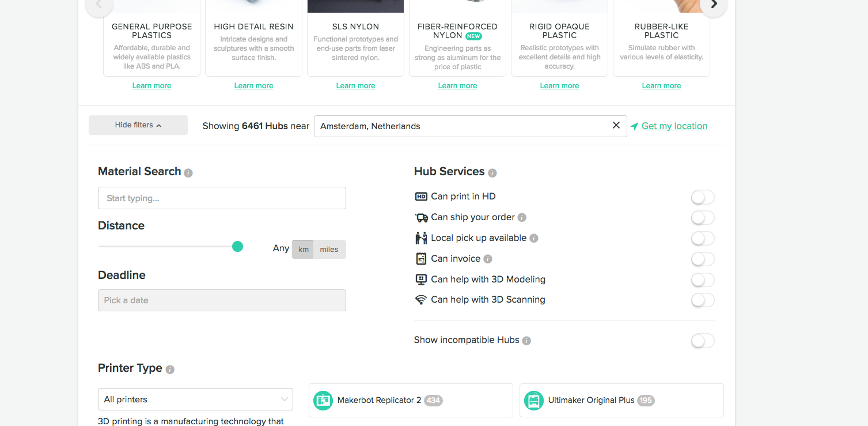
Task: Clear the Amsterdam location with the X icon
Action: [x=616, y=126]
